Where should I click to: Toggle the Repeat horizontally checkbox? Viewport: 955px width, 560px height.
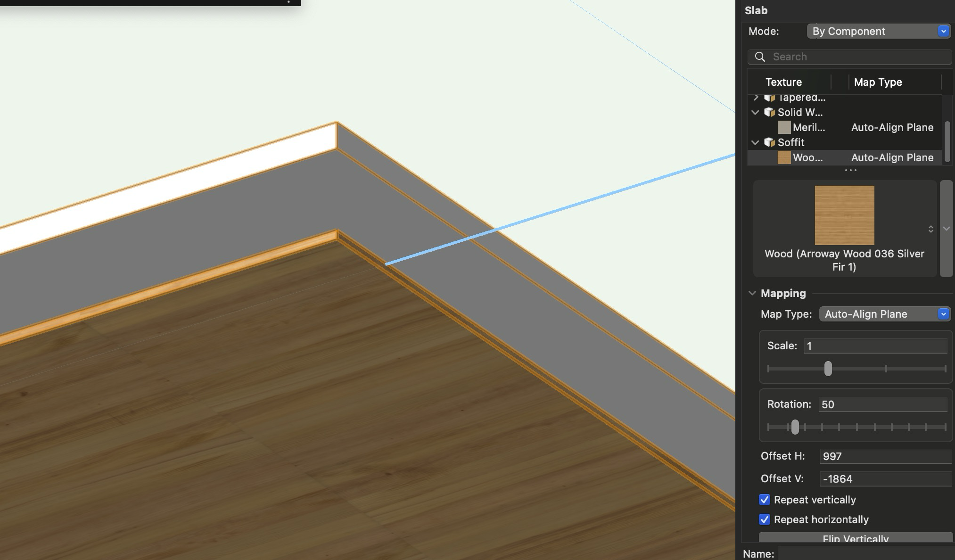tap(765, 519)
